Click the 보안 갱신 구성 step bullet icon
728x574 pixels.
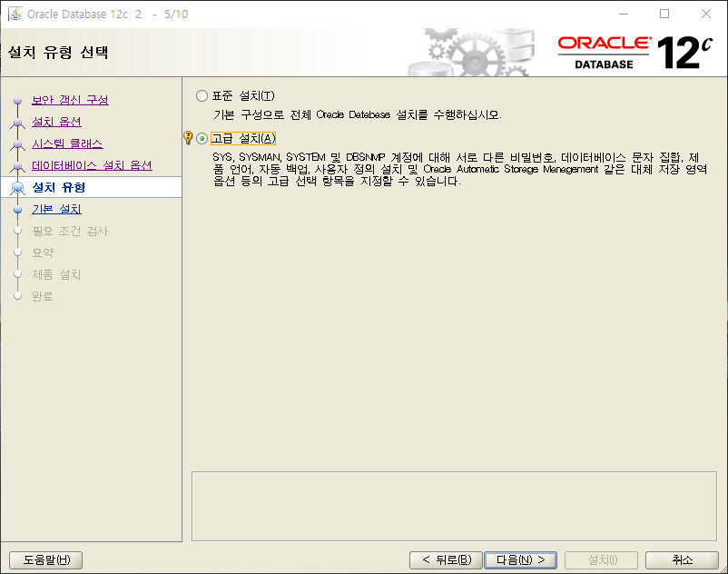(x=17, y=100)
